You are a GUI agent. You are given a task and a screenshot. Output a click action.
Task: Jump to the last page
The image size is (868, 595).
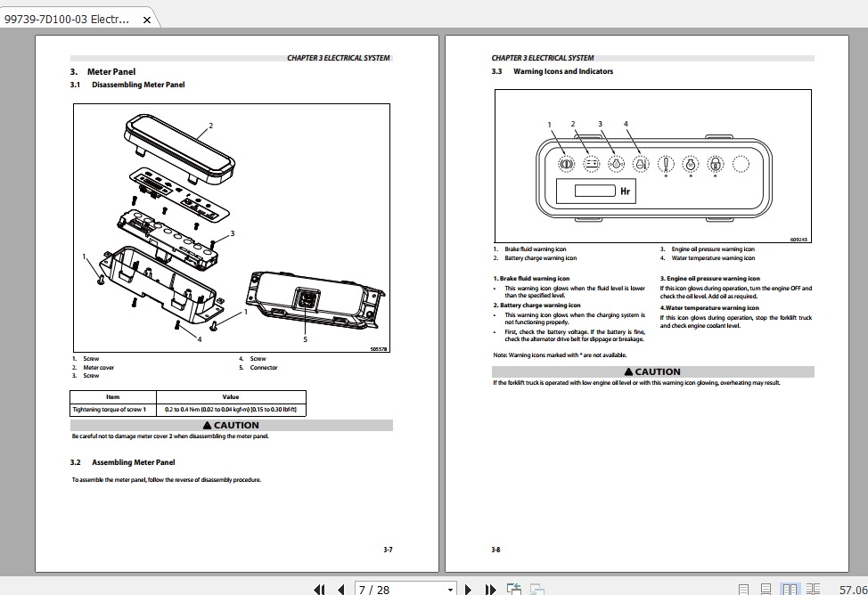click(x=491, y=589)
